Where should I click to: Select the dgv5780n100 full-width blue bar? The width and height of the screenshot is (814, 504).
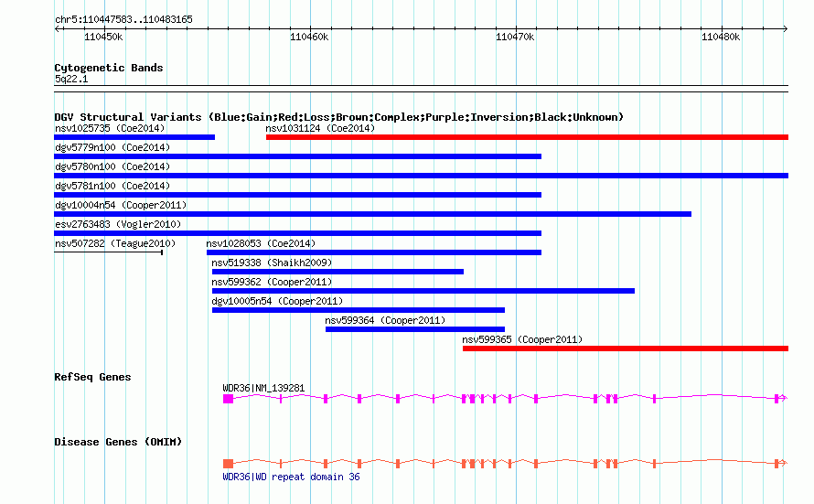421,176
